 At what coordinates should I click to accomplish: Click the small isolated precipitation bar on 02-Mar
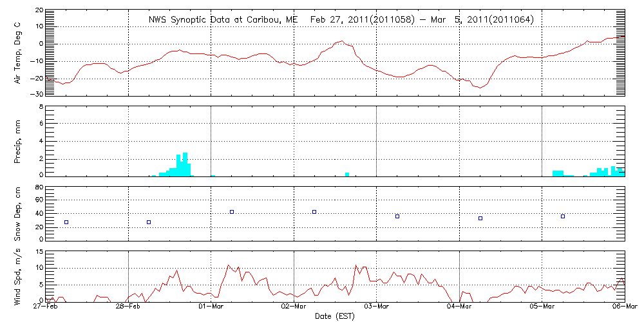point(347,174)
